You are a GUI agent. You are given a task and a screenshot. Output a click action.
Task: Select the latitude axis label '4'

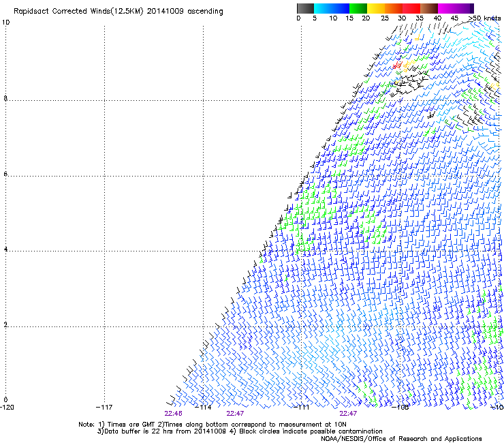tap(5, 249)
